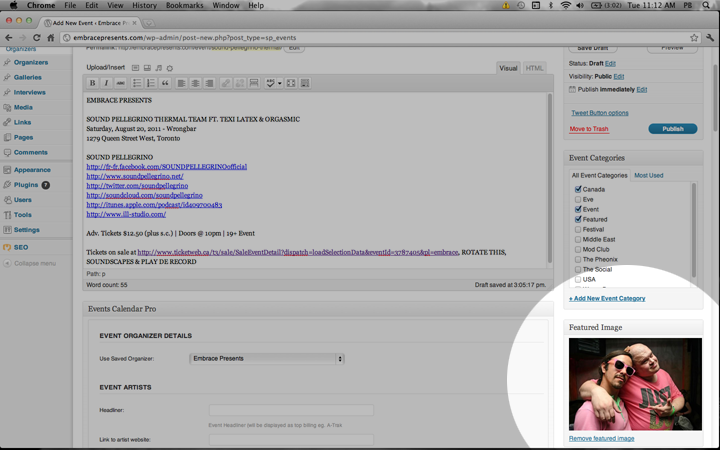Toggle fullscreen editing mode icon
720x450 pixels.
pos(291,83)
